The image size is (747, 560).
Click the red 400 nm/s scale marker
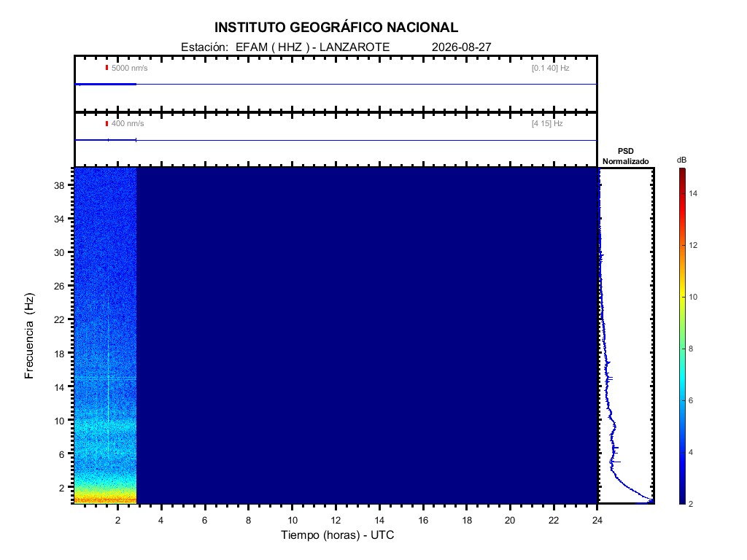coord(107,123)
